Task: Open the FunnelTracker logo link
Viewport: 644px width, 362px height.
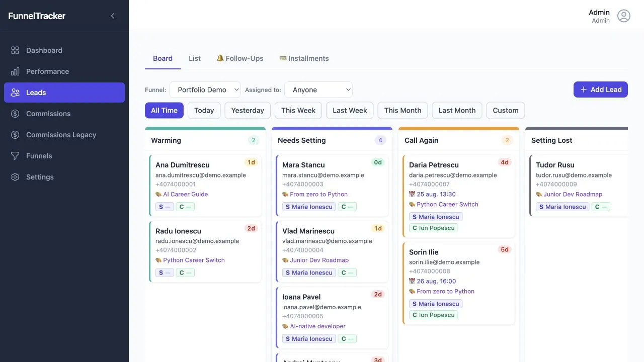Action: point(37,16)
